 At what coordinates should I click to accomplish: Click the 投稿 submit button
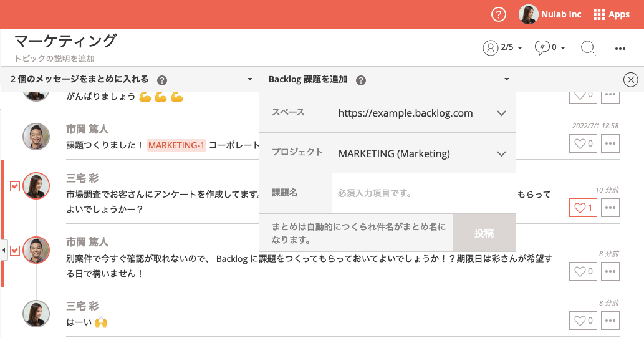pos(484,233)
